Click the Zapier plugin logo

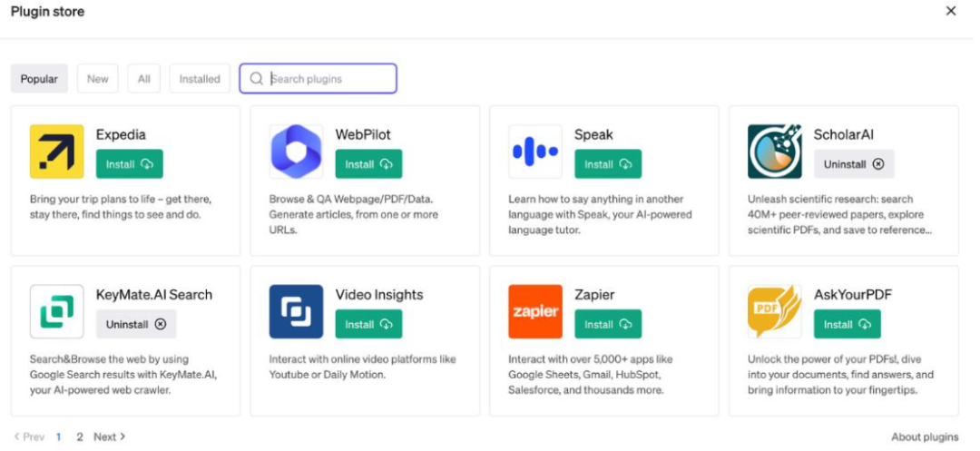pyautogui.click(x=535, y=311)
